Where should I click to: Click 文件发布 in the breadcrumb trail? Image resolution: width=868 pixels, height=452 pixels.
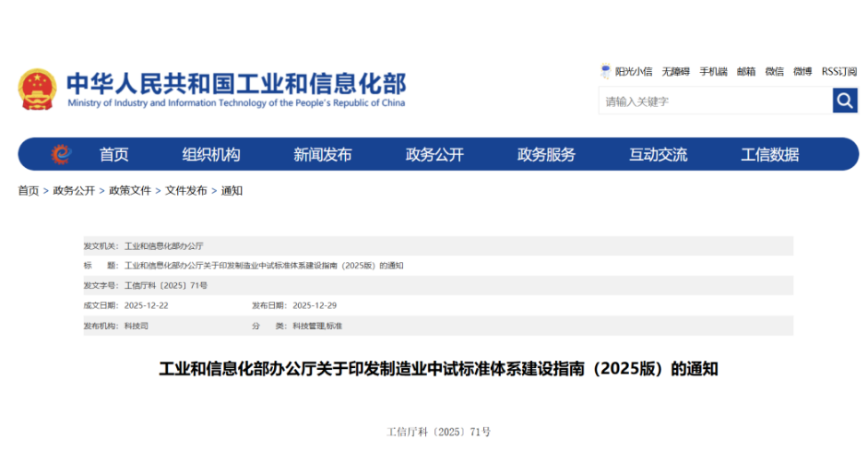[186, 191]
